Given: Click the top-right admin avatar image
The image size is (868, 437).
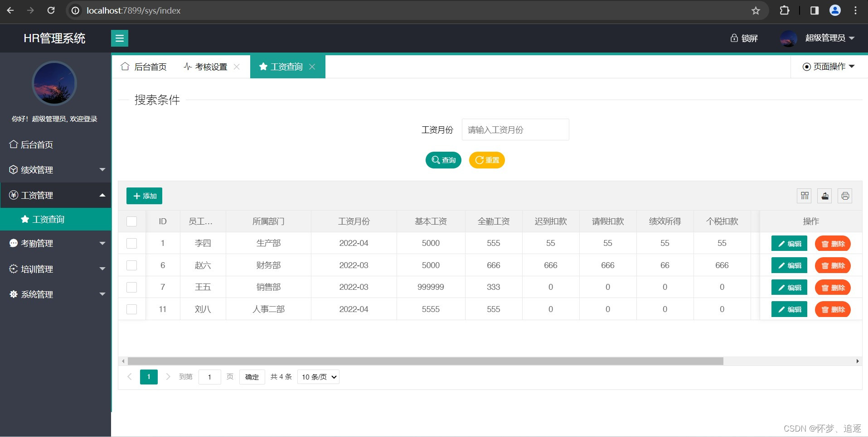Looking at the screenshot, I should pos(788,38).
